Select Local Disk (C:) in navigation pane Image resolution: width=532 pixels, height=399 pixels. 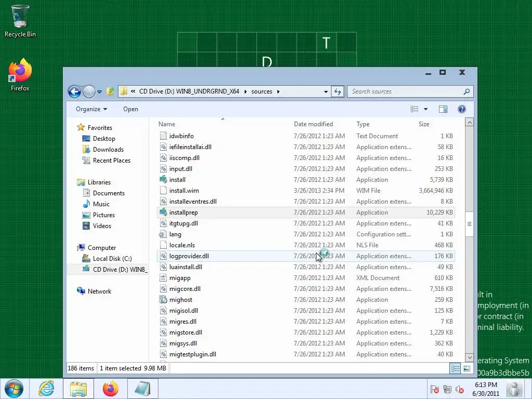coord(112,259)
